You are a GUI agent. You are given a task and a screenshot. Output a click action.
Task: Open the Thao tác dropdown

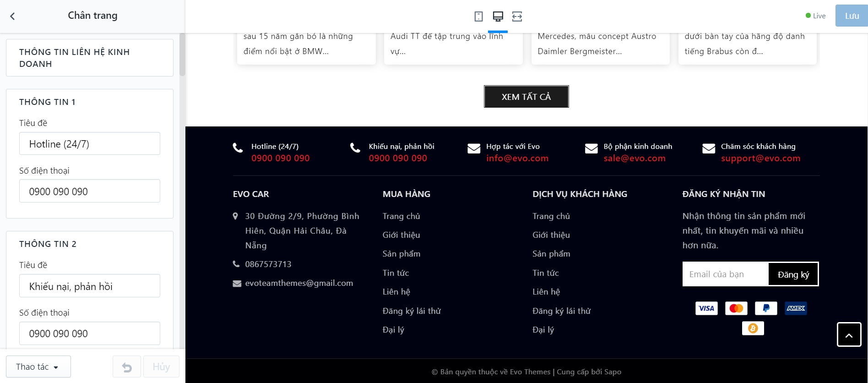pos(38,367)
